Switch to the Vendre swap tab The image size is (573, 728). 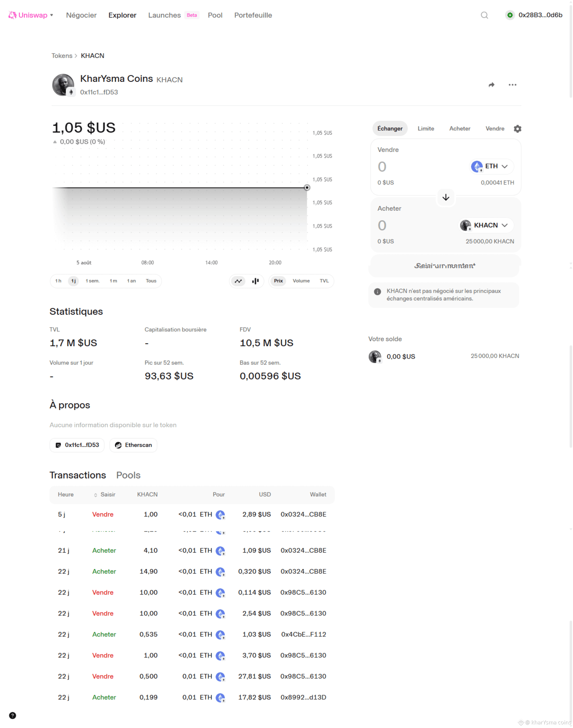[x=495, y=128]
